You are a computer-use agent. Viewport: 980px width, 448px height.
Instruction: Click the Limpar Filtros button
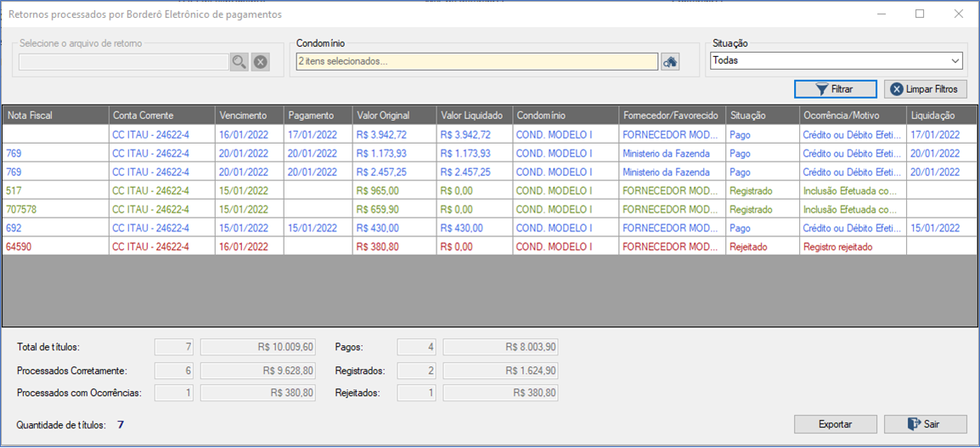click(925, 89)
